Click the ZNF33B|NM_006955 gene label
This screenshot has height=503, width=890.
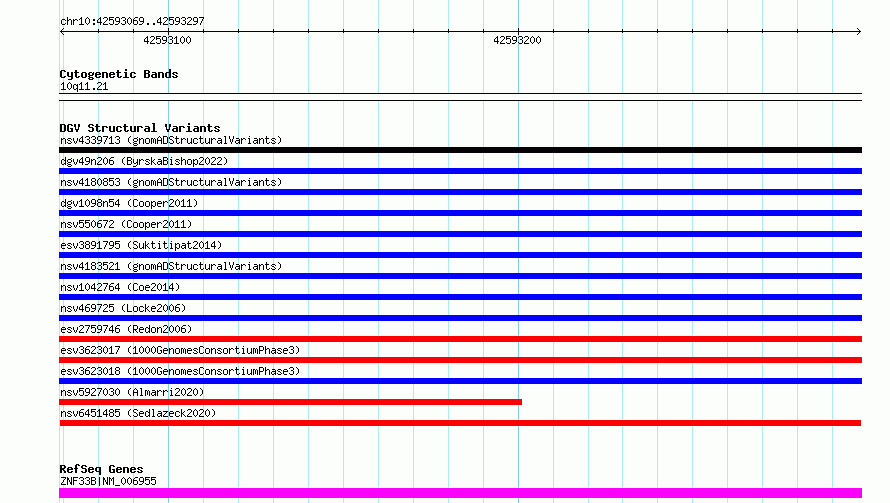[108, 481]
